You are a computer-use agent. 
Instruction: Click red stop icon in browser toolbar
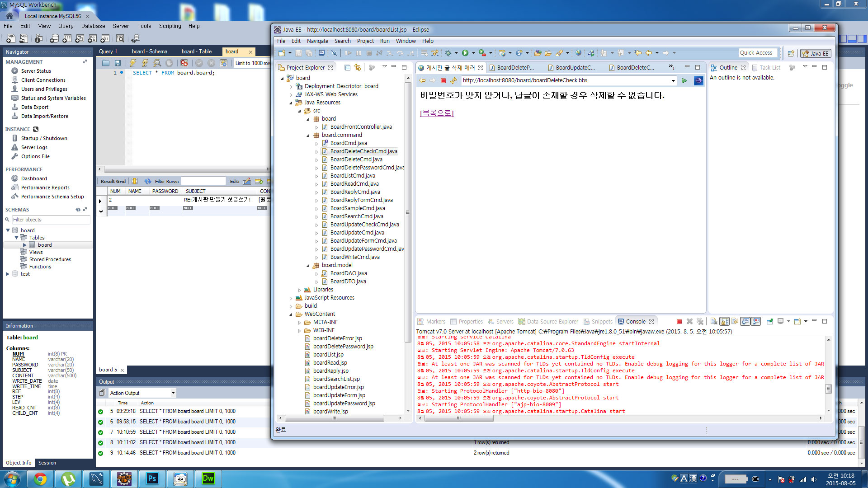(x=443, y=80)
